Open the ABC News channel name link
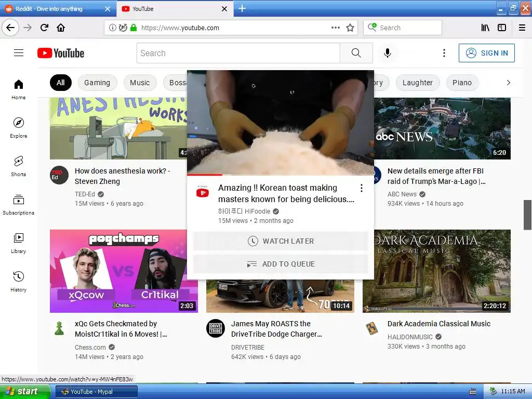The height and width of the screenshot is (399, 532). [402, 194]
